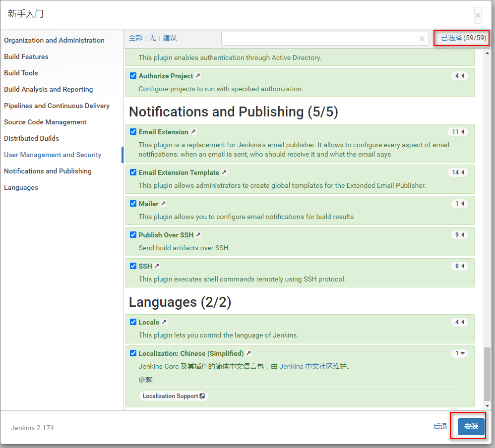Image resolution: width=495 pixels, height=448 pixels.
Task: Collapse Localization Chinese dependencies list
Action: click(x=459, y=353)
